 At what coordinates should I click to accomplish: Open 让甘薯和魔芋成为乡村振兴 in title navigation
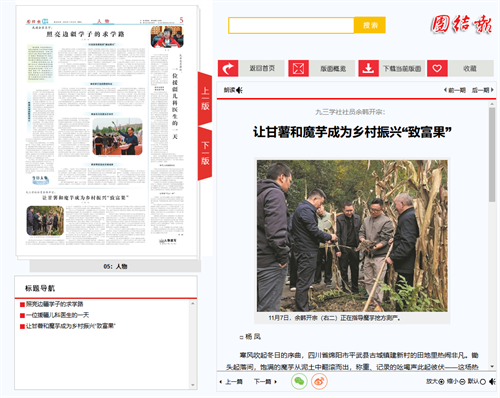click(71, 326)
